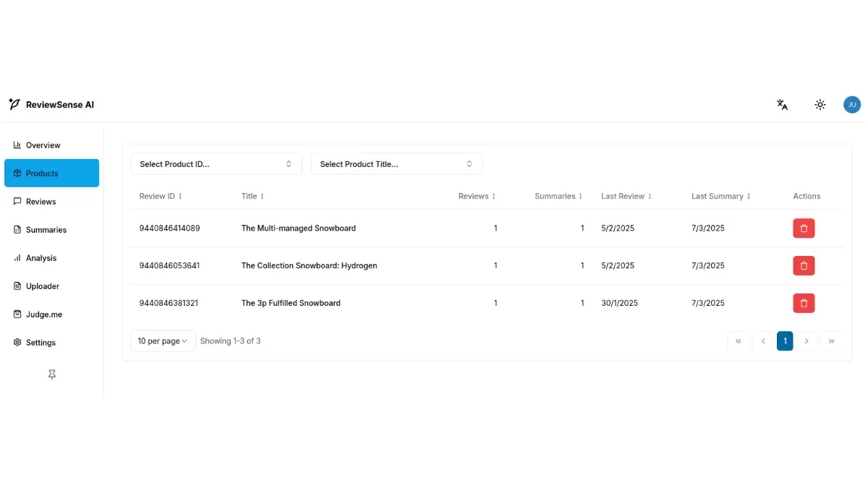Navigate to the Judge.me section
This screenshot has height=488, width=868.
pos(44,314)
